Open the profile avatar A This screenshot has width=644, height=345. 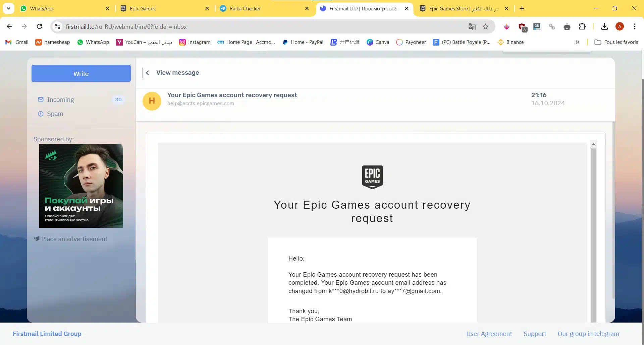click(x=620, y=26)
